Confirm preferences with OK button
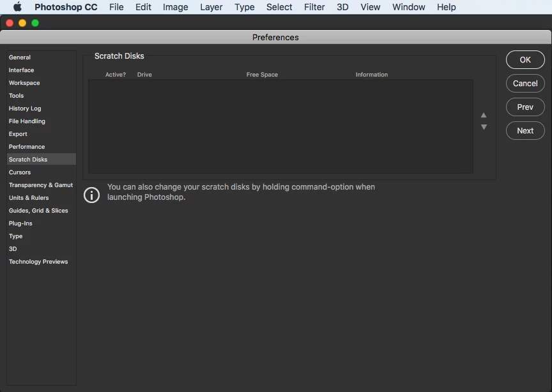This screenshot has width=552, height=392. point(525,60)
